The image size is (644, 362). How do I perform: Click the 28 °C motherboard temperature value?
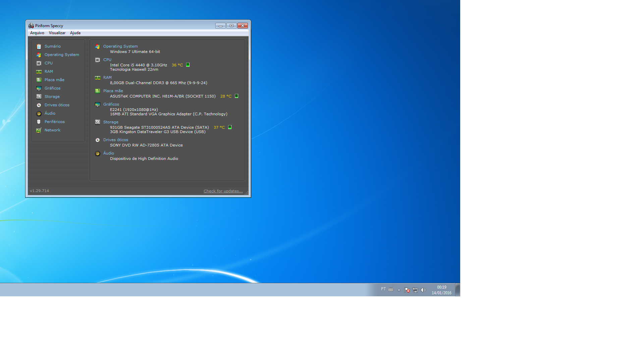point(226,96)
